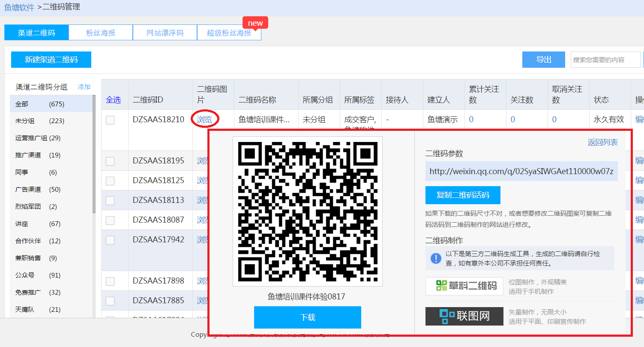Open the 草料二维码 generator logo
Screen dimensions: 644x347
[x=464, y=286]
